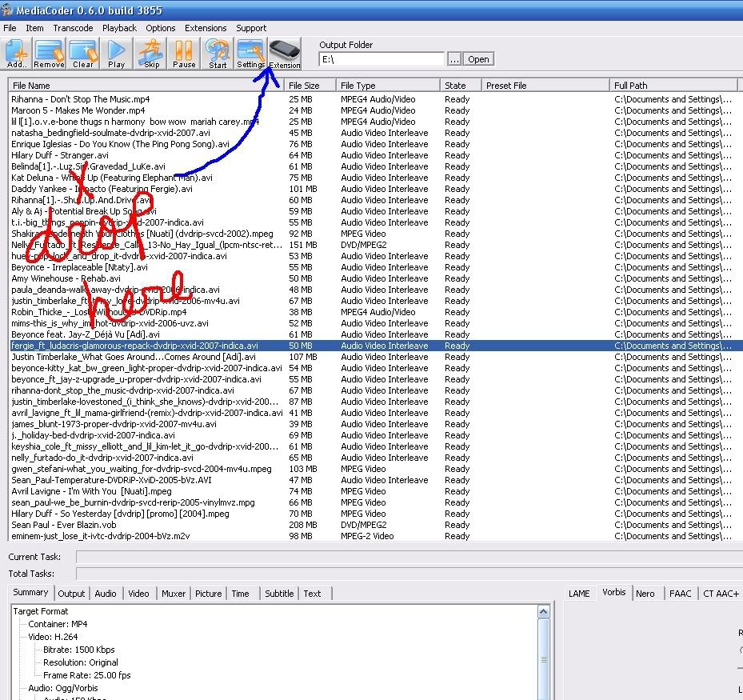Screen dimensions: 743x700
Task: Switch to the Muxer tab
Action: 174,594
